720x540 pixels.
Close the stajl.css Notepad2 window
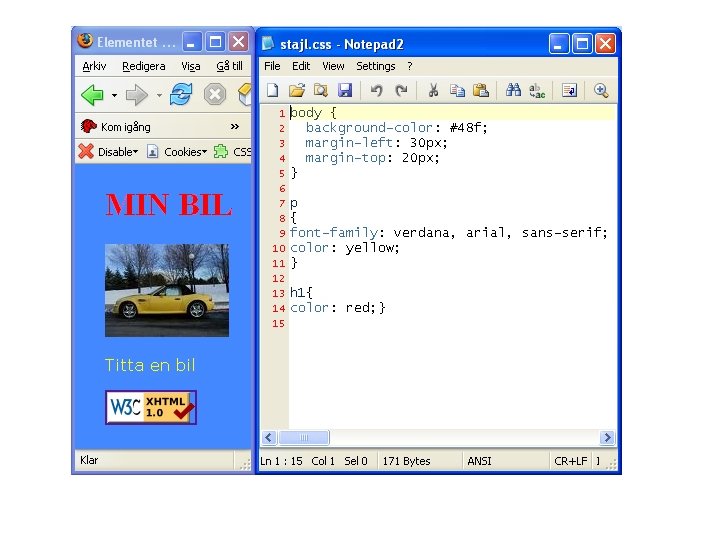coord(605,44)
